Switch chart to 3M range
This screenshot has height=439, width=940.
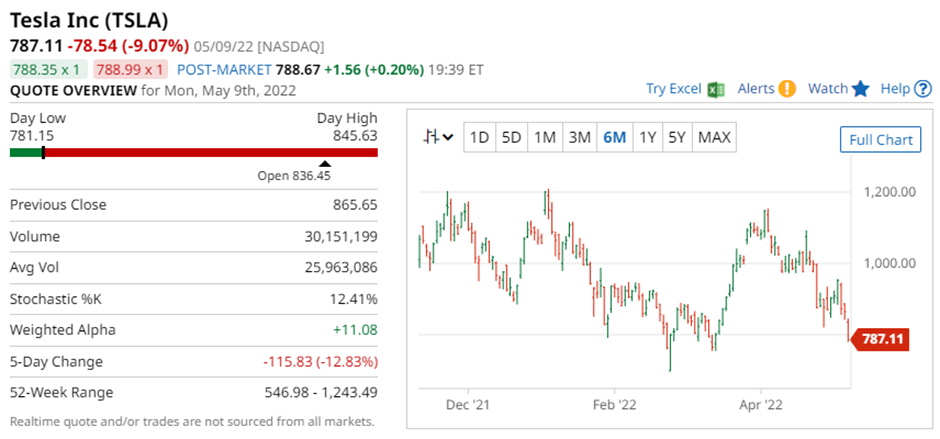(580, 138)
